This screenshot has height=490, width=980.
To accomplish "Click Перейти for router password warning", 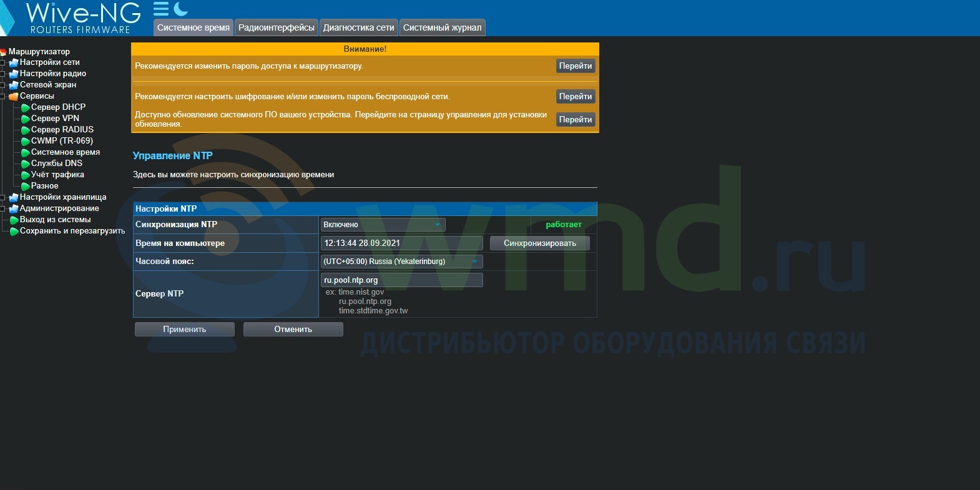I will [x=576, y=66].
